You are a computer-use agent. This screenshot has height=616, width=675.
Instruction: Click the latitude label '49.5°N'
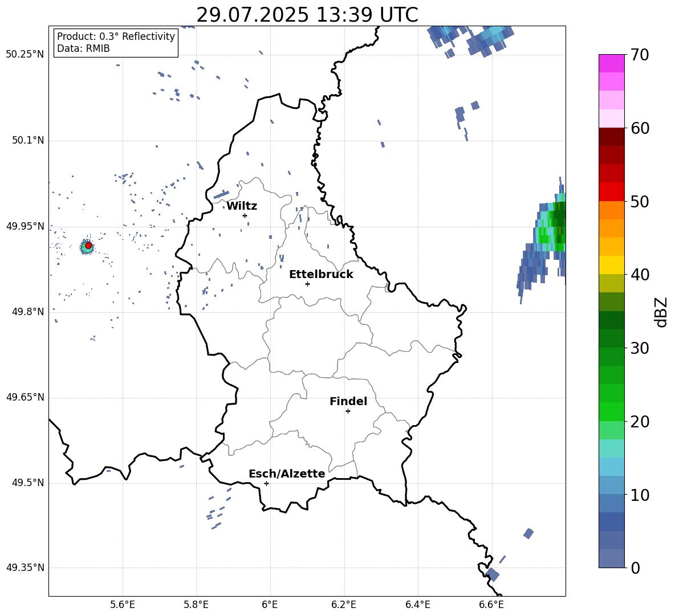click(28, 483)
